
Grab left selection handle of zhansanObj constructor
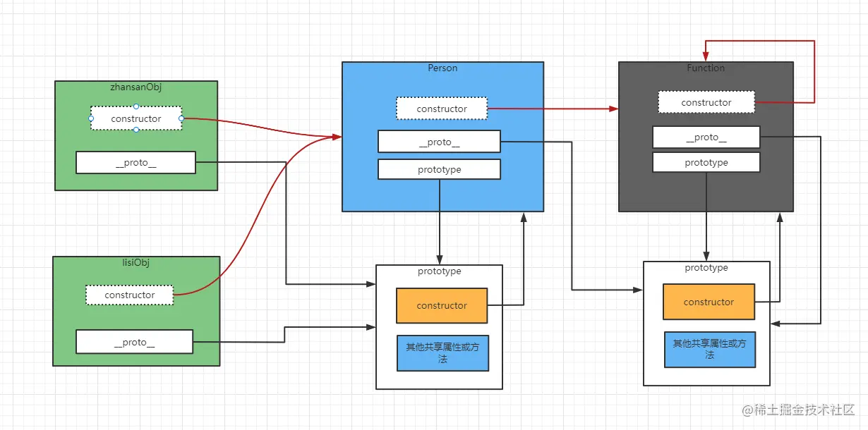click(91, 118)
